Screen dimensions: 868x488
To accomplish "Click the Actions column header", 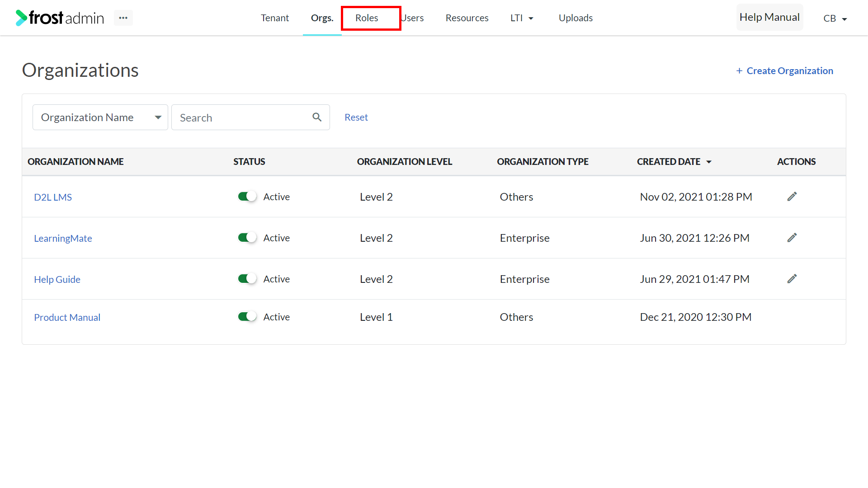I will pos(796,162).
